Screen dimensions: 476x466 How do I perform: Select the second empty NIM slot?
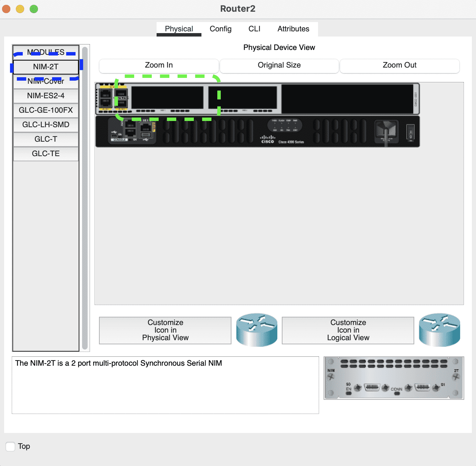(243, 98)
